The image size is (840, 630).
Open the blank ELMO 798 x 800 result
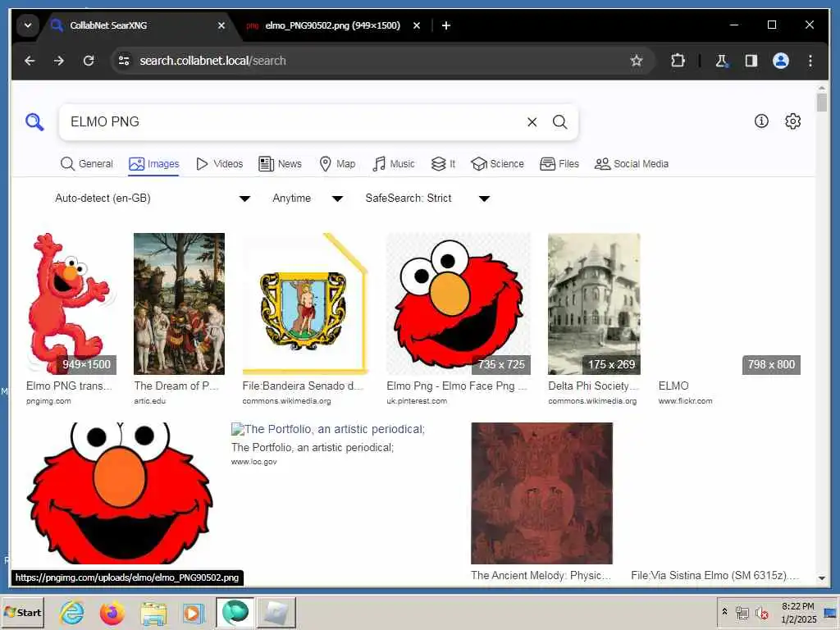tap(729, 304)
